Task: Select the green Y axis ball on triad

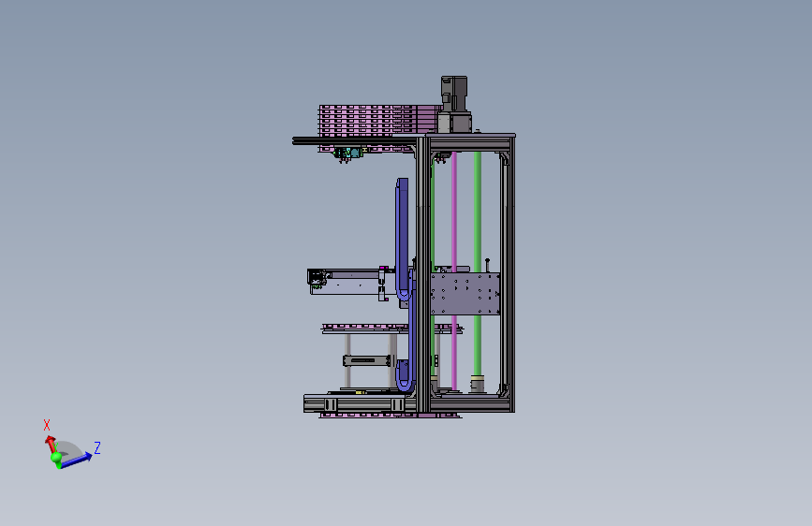Action: (x=55, y=458)
